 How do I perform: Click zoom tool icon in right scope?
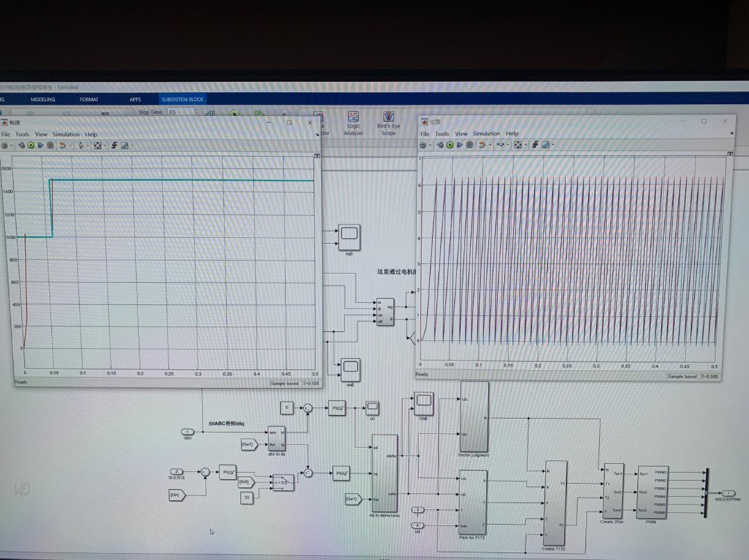point(500,145)
